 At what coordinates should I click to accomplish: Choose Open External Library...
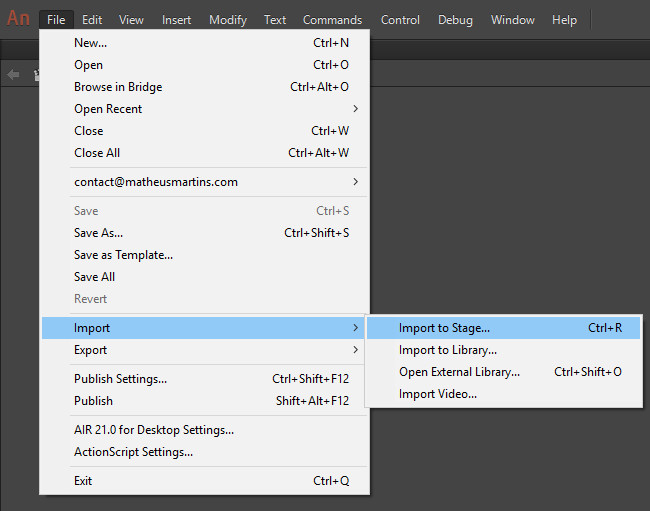(504, 372)
